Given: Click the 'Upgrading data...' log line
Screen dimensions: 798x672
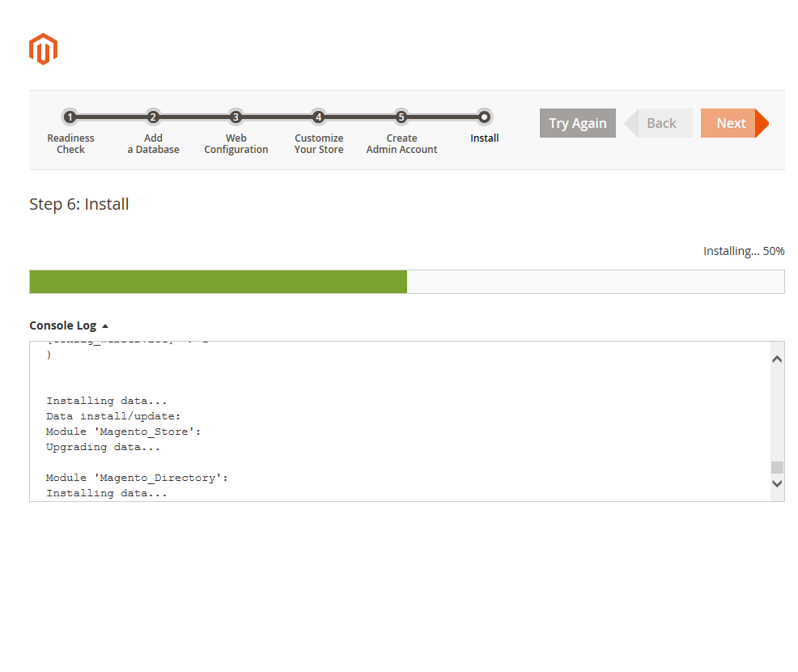Looking at the screenshot, I should click(x=103, y=447).
